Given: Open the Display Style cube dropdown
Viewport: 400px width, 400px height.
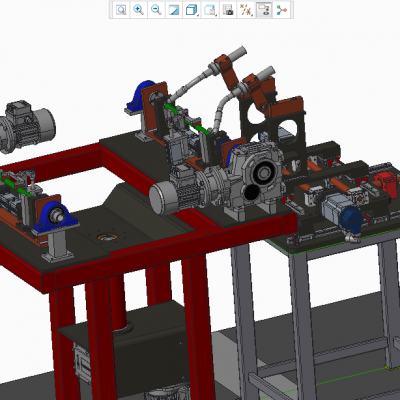Looking at the screenshot, I should (x=192, y=10).
